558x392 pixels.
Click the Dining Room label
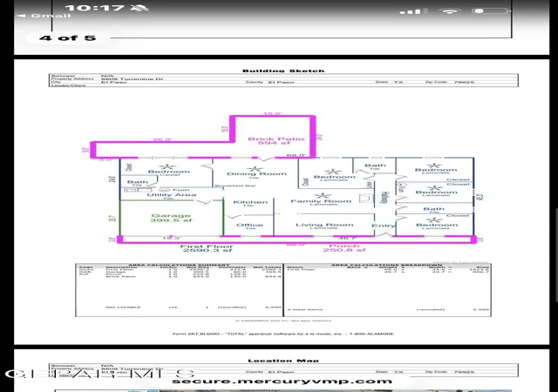point(256,174)
